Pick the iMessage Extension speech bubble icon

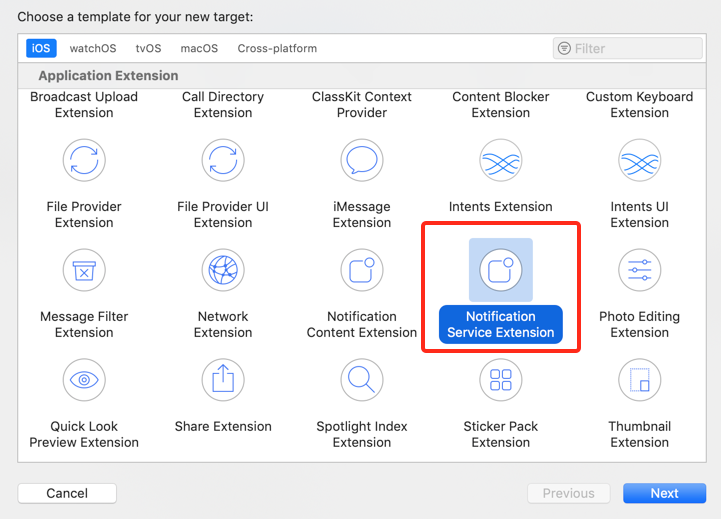[362, 160]
